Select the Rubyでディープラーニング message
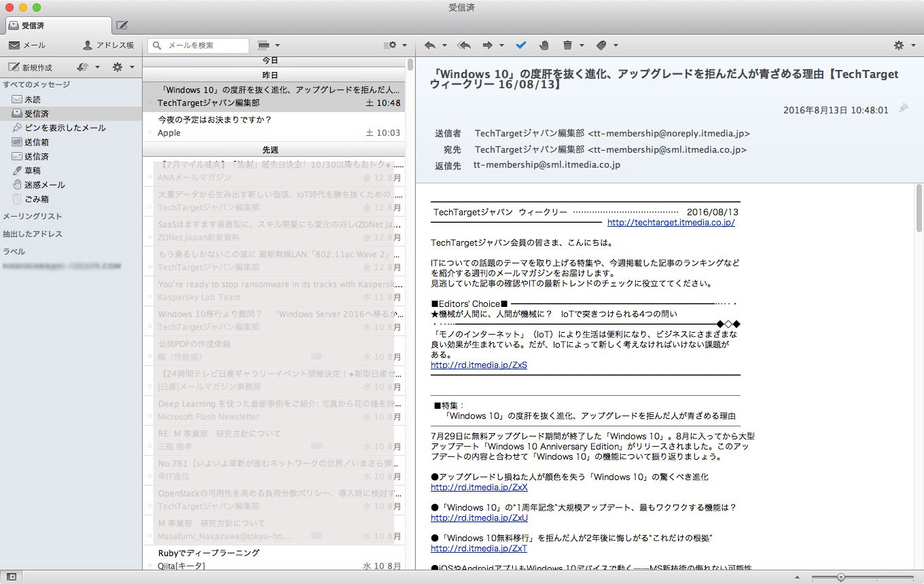The image size is (924, 584). pos(274,559)
